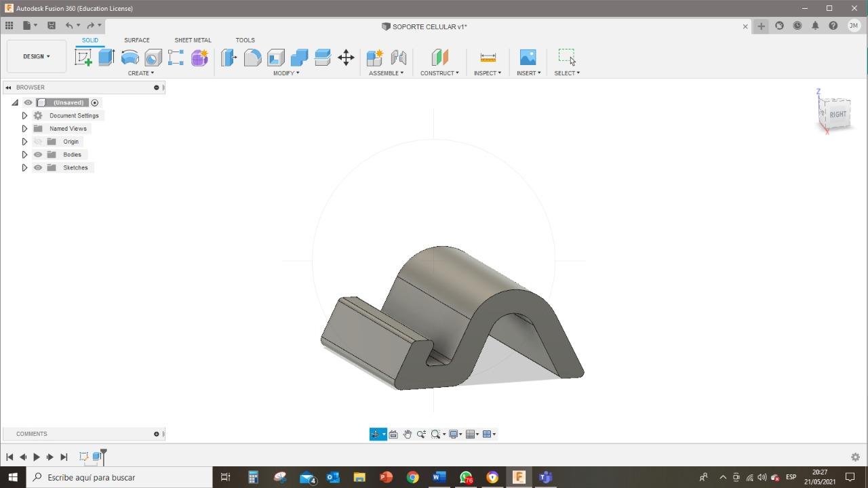Image resolution: width=868 pixels, height=488 pixels.
Task: Switch to the TOOLS tab
Action: [245, 41]
